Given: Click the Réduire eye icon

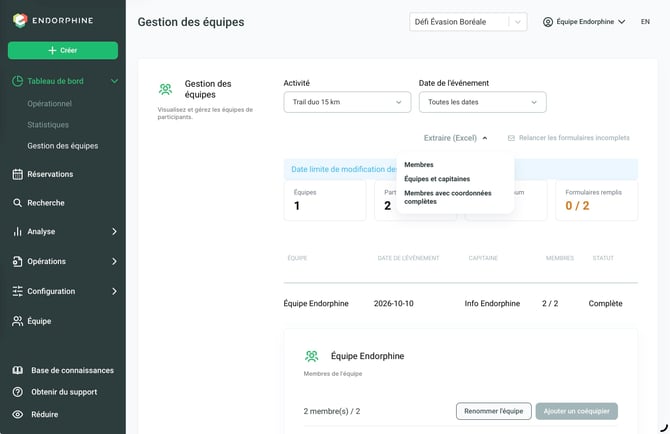Looking at the screenshot, I should coord(18,414).
